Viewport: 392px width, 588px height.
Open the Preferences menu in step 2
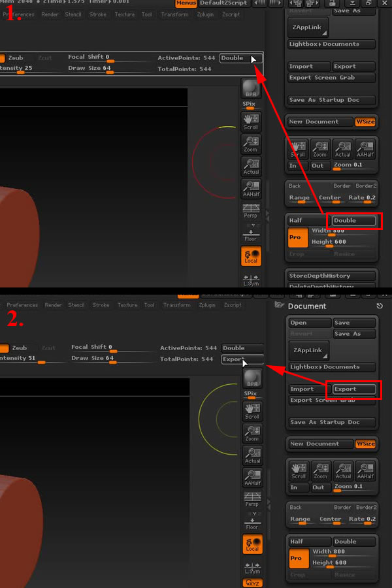[x=22, y=305]
